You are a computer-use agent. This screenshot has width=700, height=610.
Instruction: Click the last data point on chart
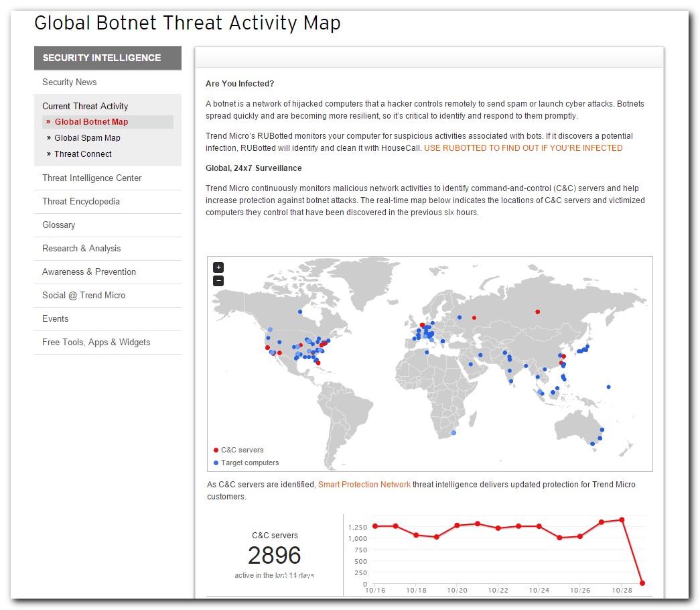pyautogui.click(x=642, y=583)
